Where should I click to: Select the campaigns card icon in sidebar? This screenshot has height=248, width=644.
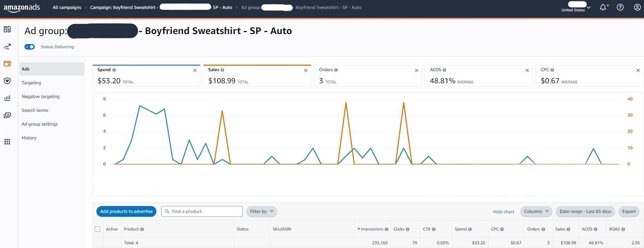7,64
